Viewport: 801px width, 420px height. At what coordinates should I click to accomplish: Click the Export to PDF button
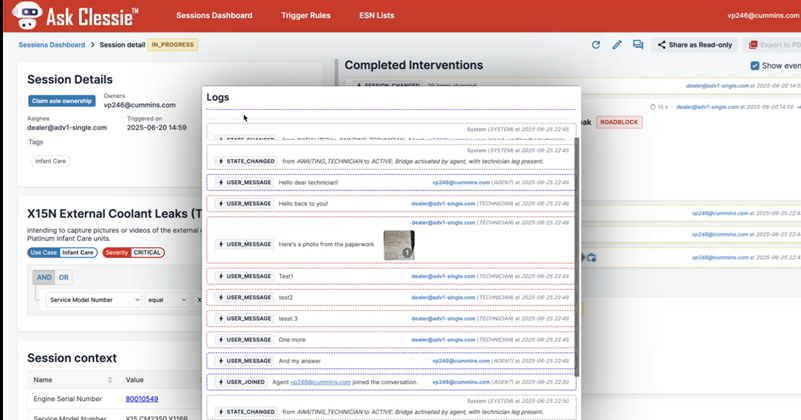[x=773, y=45]
